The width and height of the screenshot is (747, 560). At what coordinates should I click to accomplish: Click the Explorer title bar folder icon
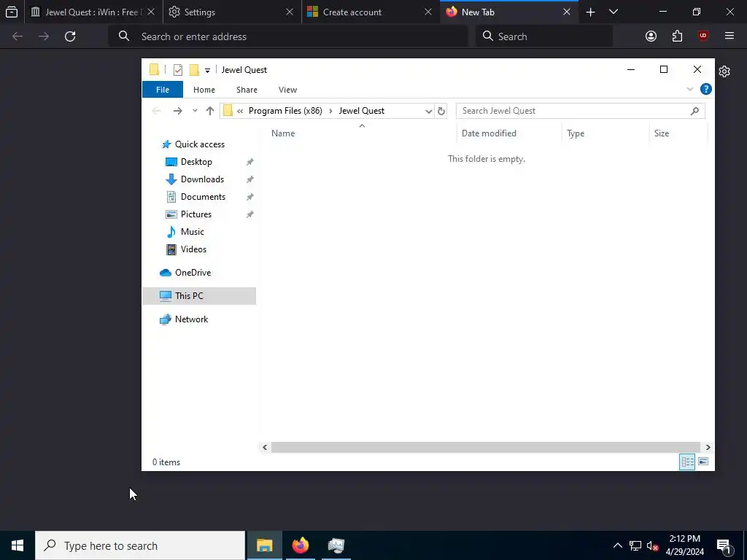pos(154,70)
